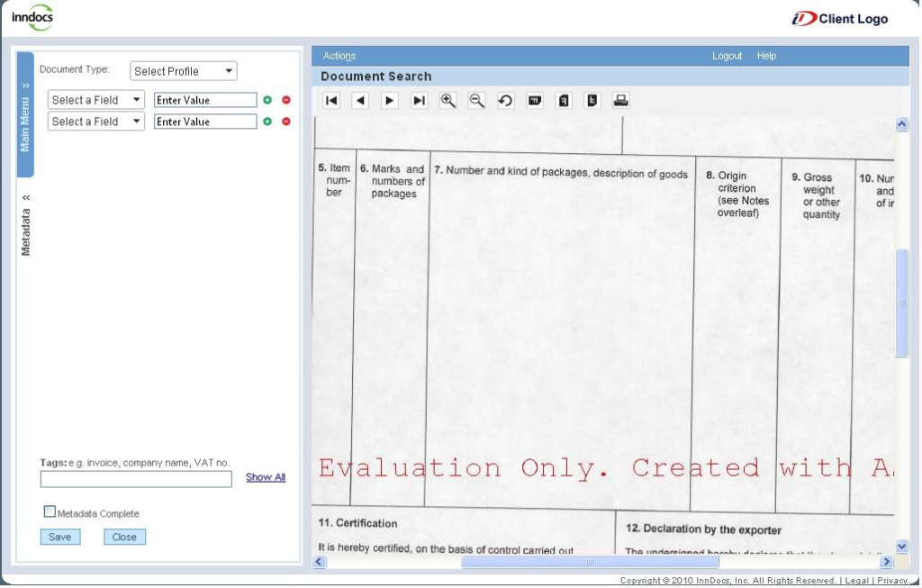
Task: Add a field row with first green plus
Action: tap(267, 100)
